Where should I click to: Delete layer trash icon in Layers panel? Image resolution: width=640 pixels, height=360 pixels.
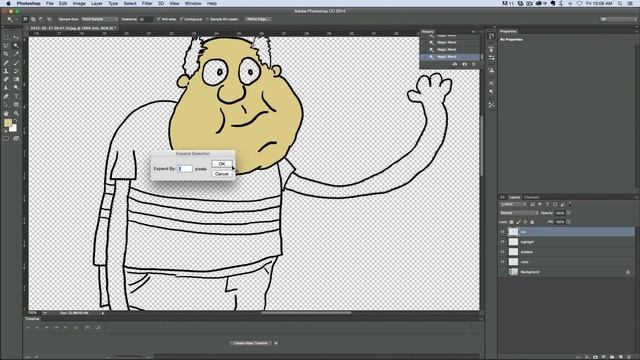point(629,357)
